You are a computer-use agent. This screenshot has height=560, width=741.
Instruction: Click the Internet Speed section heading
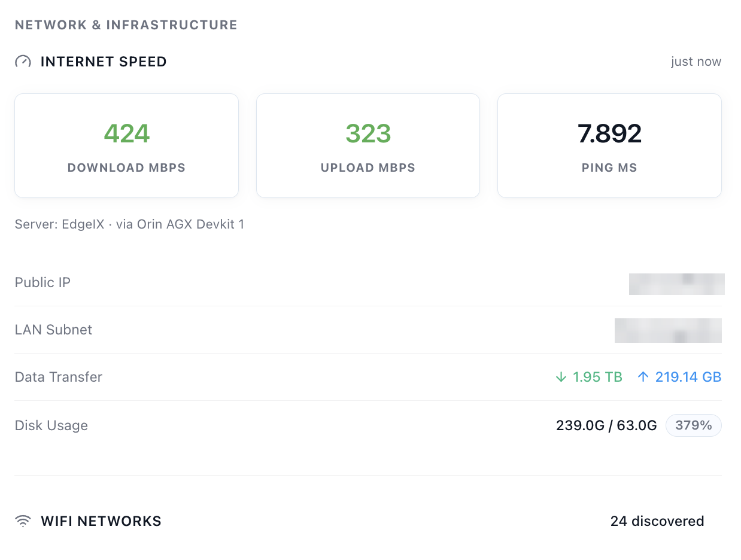coord(104,62)
